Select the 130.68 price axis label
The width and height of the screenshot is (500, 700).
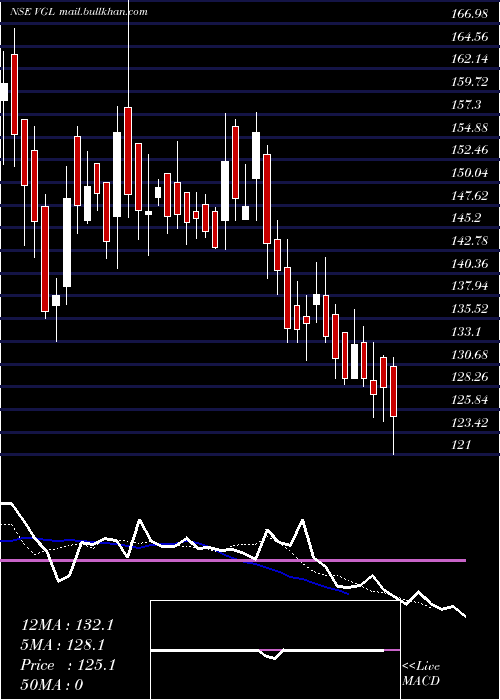(470, 354)
